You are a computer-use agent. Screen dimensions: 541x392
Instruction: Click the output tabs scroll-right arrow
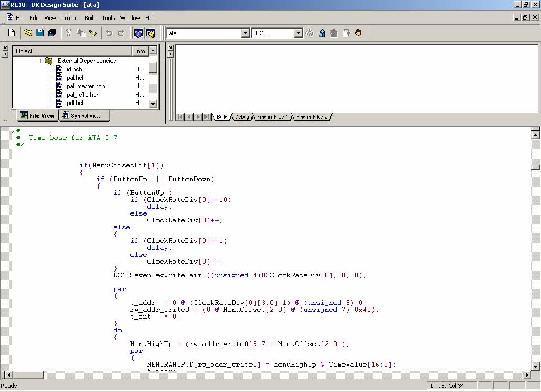198,117
